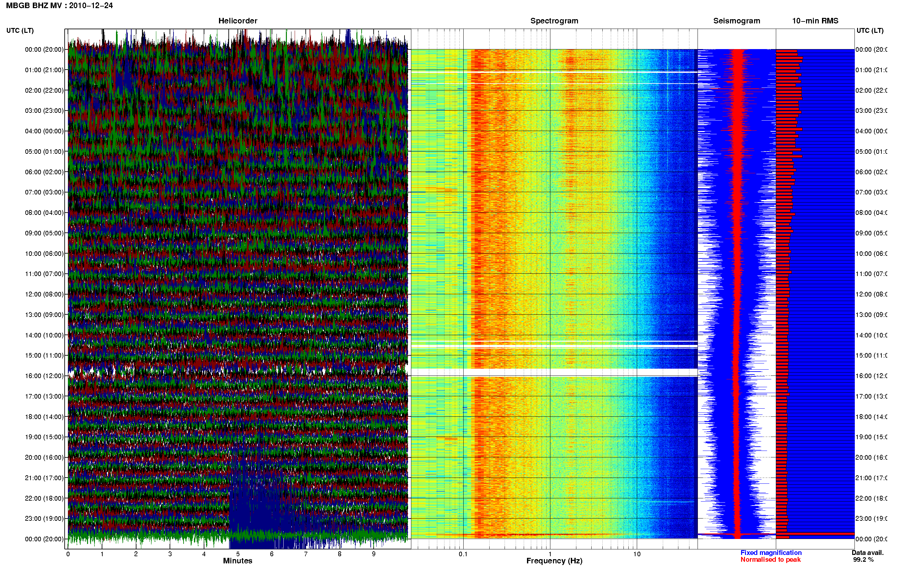Click left axis label 10:00 (06:00)
This screenshot has height=578, width=924.
click(44, 254)
